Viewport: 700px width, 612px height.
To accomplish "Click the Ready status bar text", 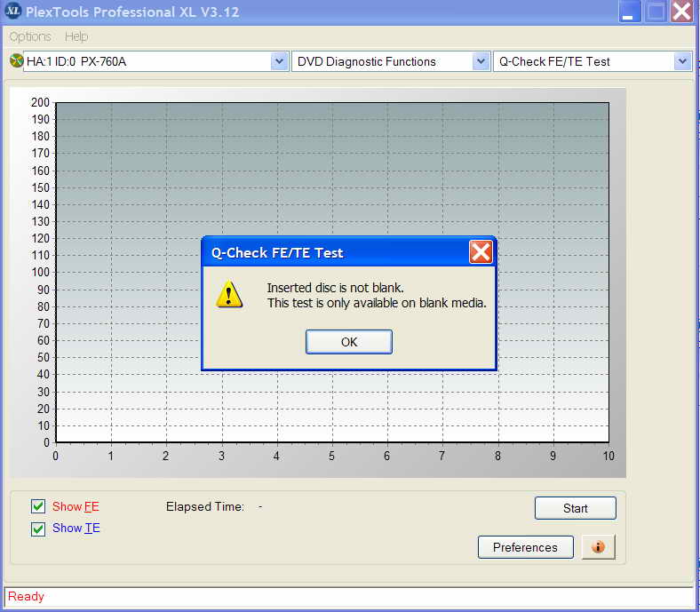I will click(x=26, y=596).
